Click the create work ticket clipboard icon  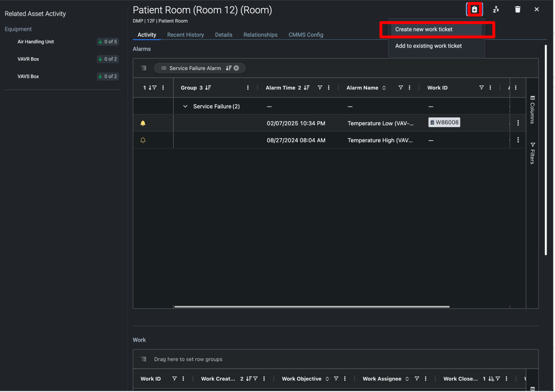[474, 10]
